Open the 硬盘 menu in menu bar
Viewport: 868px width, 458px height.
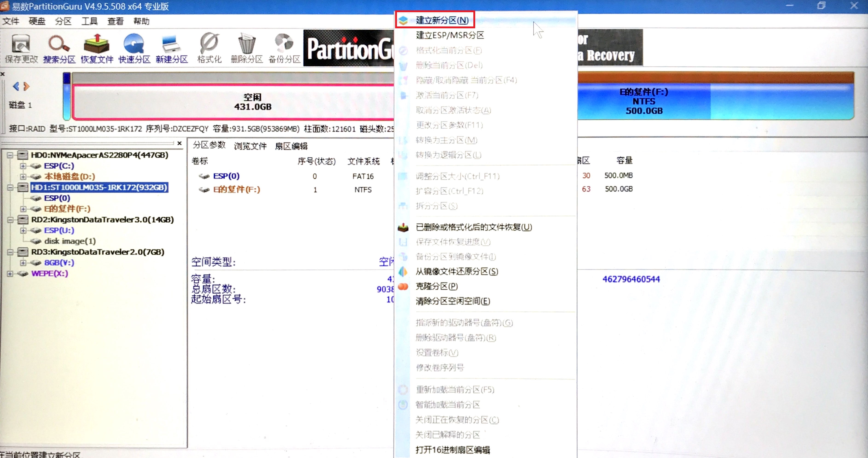point(37,21)
